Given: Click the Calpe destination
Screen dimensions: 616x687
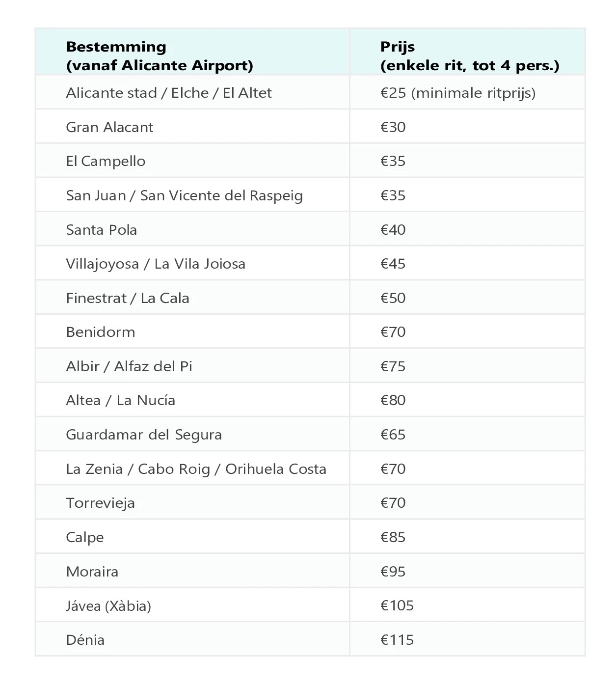Looking at the screenshot, I should 84,537.
